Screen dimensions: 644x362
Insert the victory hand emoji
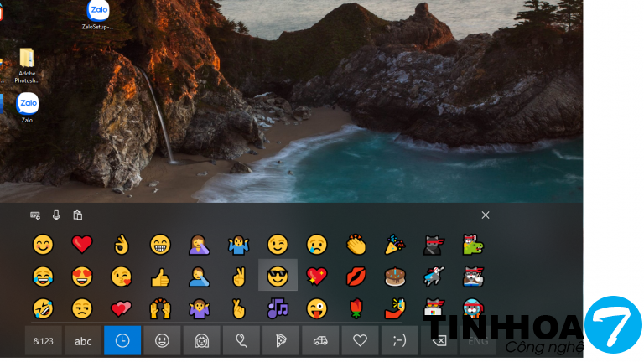(238, 276)
